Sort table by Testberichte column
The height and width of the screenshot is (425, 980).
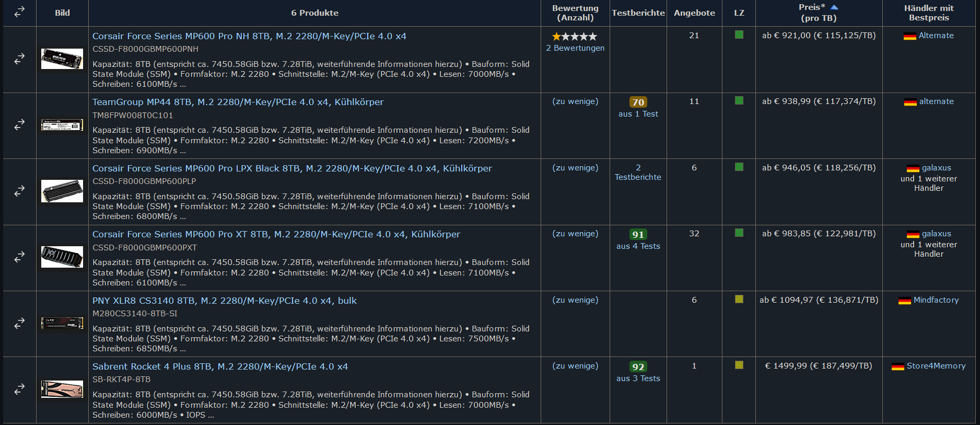tap(638, 13)
